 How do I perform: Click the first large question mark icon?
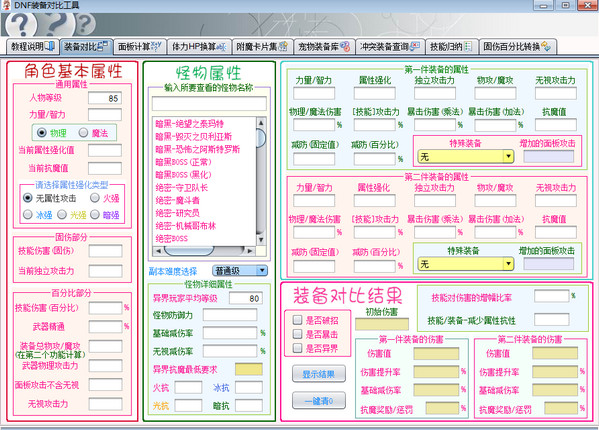[x=21, y=25]
